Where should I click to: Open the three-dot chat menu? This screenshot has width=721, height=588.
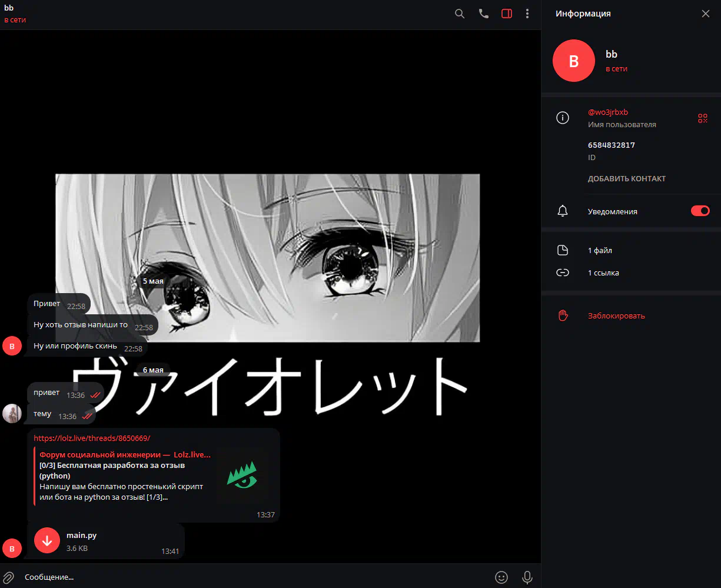[527, 14]
